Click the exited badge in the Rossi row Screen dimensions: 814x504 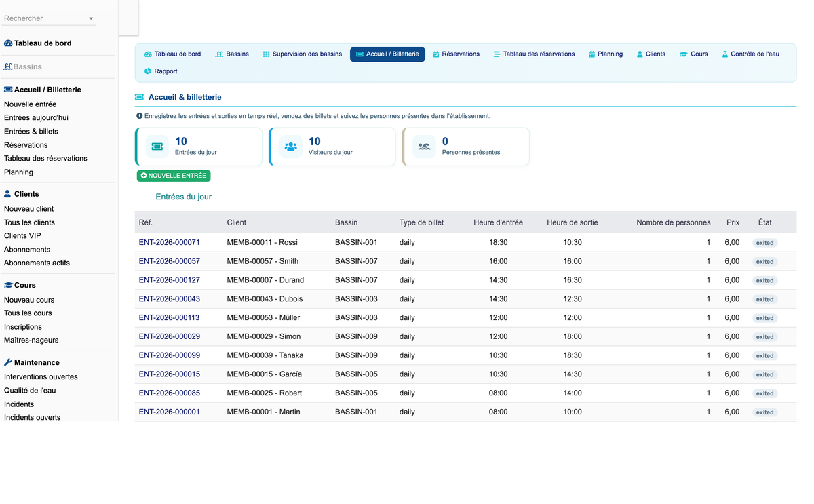tap(765, 243)
